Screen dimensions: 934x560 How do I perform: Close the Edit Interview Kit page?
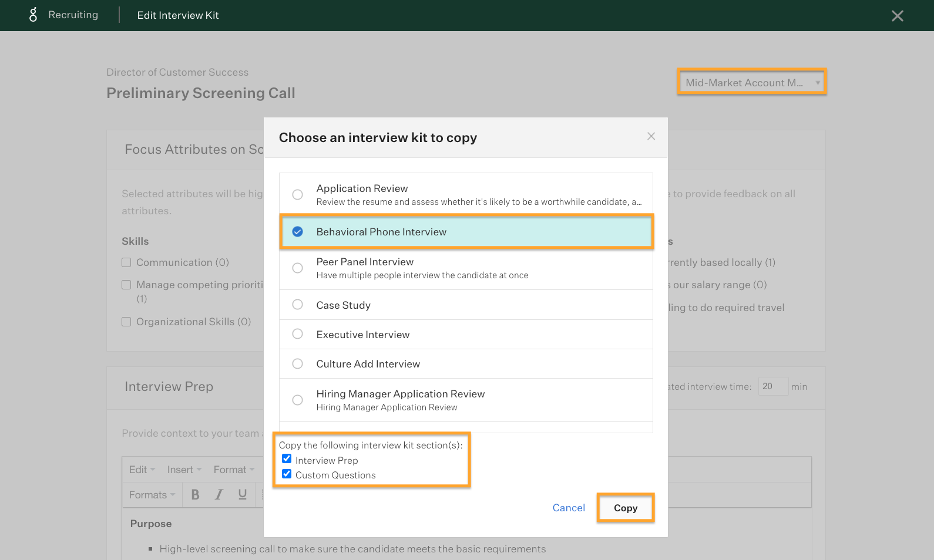[897, 16]
